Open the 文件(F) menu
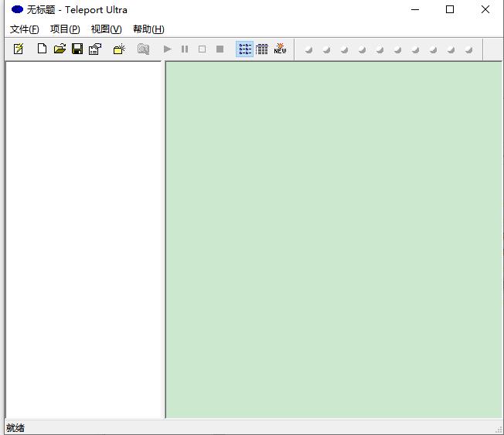 [25, 29]
